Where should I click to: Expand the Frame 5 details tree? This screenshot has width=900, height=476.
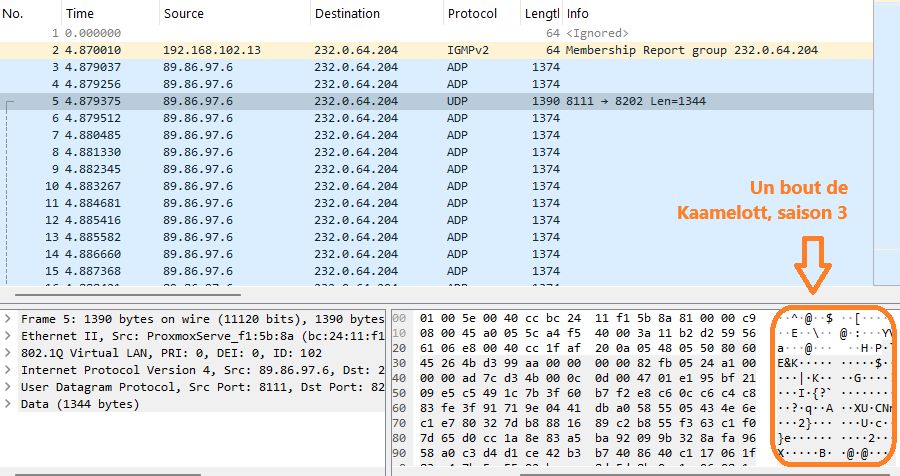9,317
